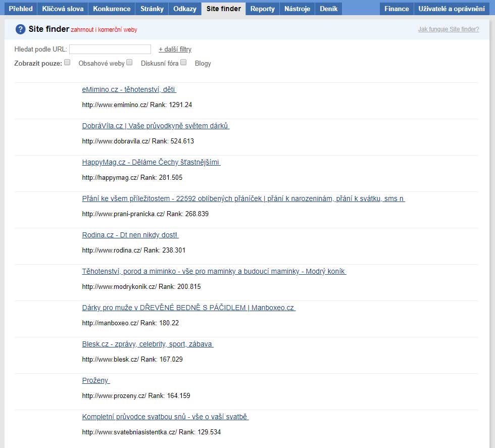Image resolution: width=495 pixels, height=448 pixels.
Task: Click the 'Zobrazit pouze:' label
Action: tap(38, 63)
